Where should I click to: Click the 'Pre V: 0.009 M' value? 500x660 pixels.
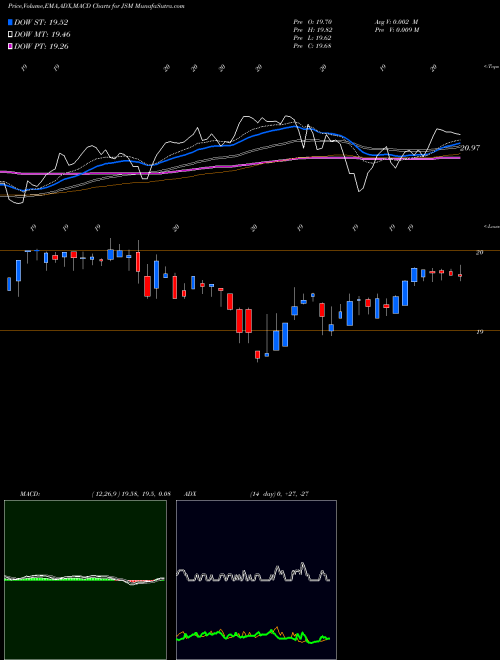[x=396, y=30]
